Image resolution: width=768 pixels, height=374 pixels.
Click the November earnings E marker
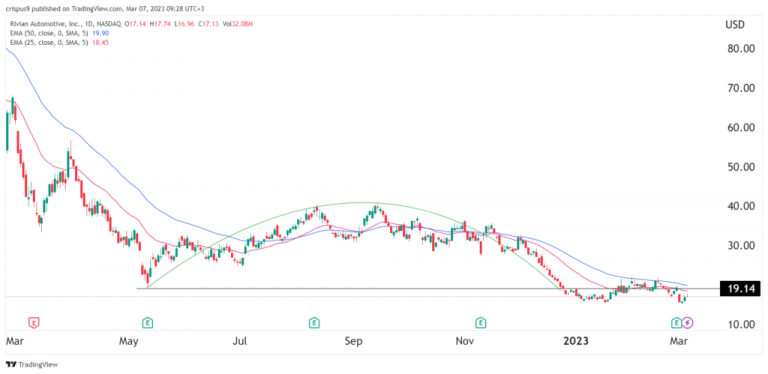[481, 323]
